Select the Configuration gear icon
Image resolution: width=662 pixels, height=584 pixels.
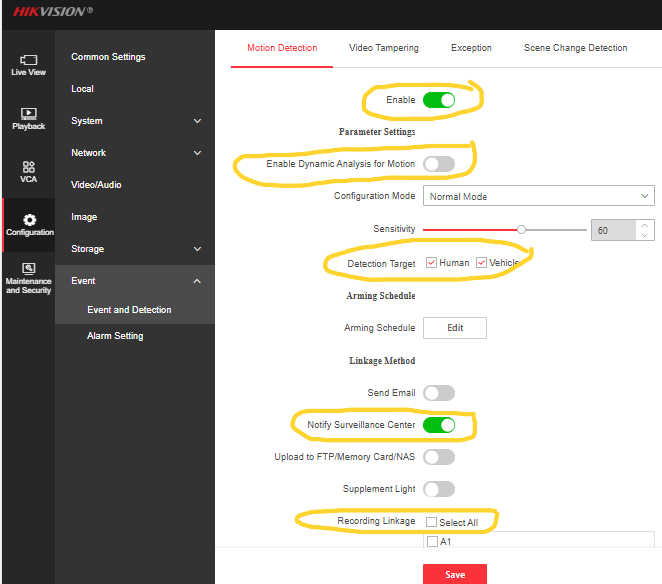coord(28,220)
